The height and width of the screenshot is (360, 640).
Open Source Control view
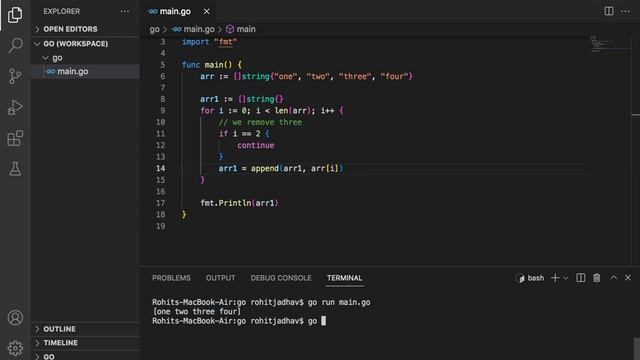[x=15, y=76]
